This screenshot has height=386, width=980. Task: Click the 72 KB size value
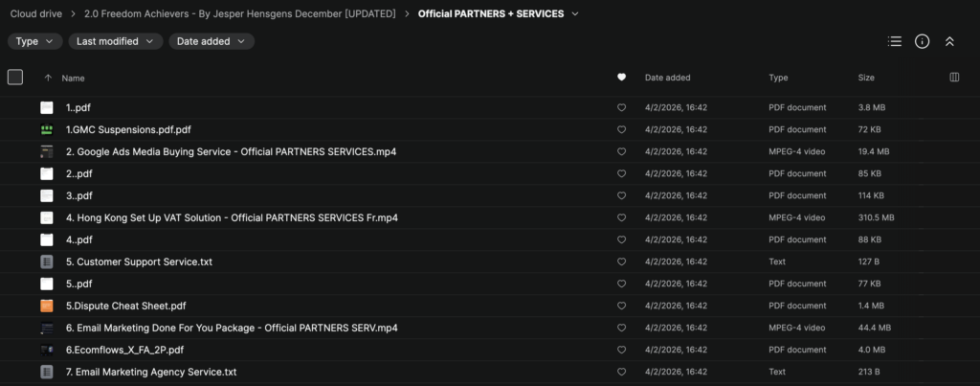point(869,129)
